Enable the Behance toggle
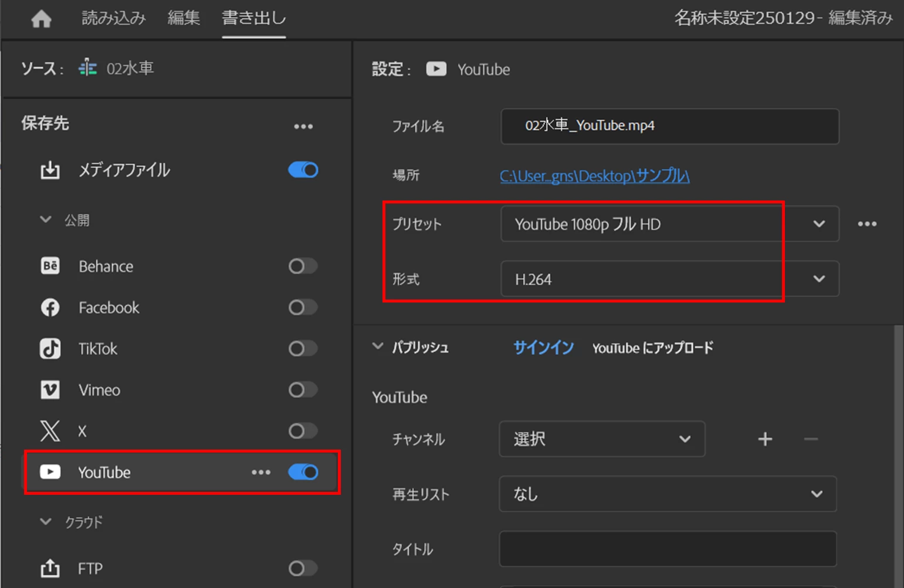 [303, 266]
